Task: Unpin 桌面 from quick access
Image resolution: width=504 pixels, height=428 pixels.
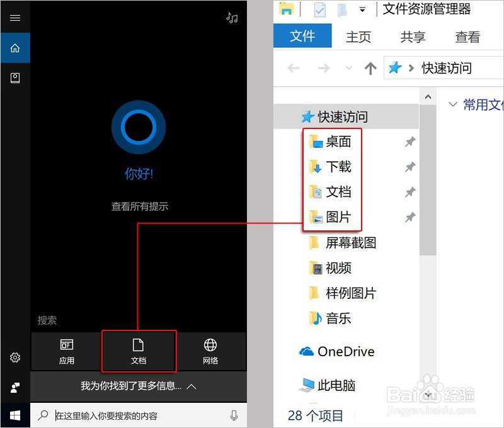Action: (410, 142)
